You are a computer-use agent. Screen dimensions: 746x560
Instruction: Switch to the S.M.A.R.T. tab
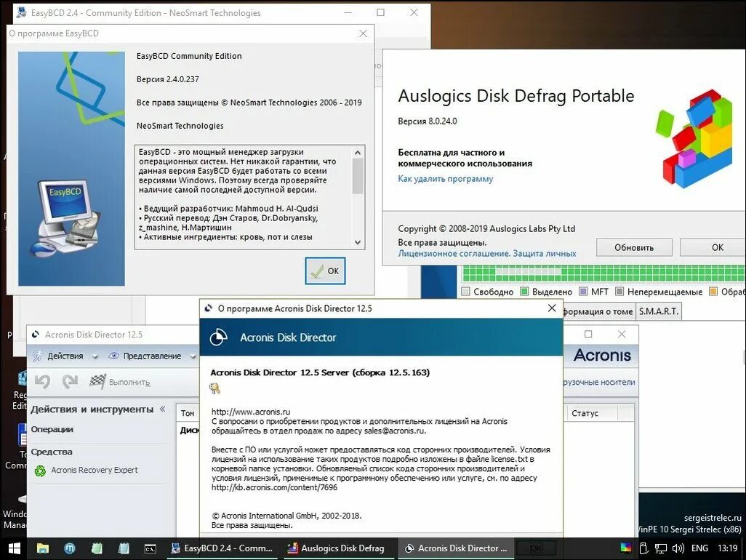point(659,311)
